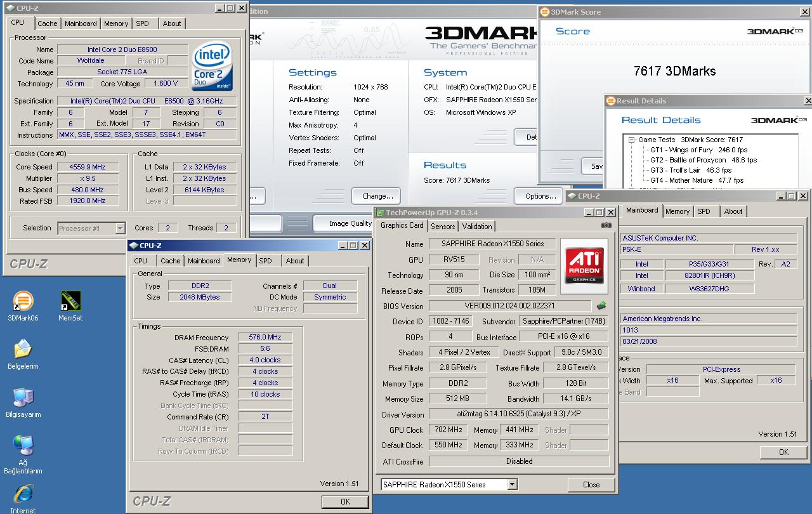
Task: Open the graphics card selection dropdown in GPU-Z
Action: (x=512, y=484)
